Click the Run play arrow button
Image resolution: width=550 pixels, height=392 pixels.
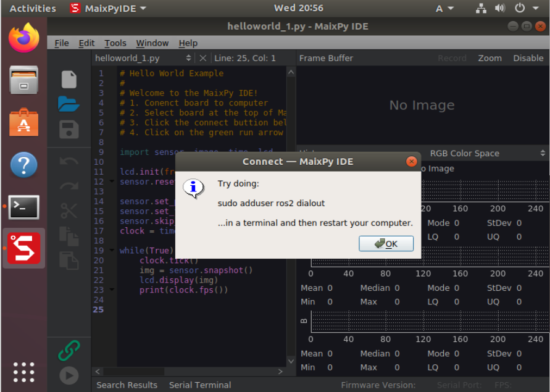[69, 375]
